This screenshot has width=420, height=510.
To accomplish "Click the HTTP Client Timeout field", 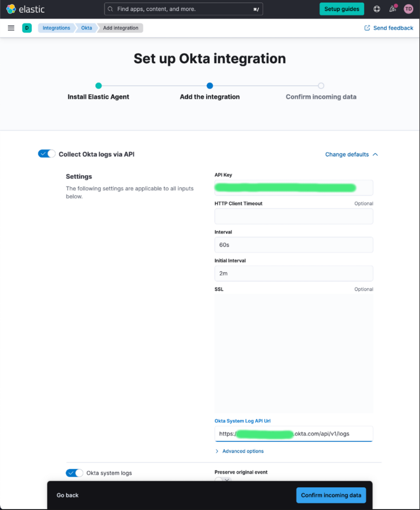I will click(294, 216).
